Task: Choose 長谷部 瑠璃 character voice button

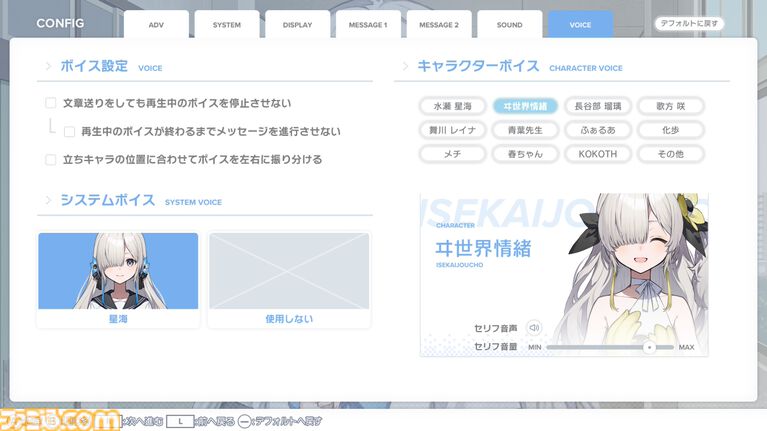Action: 598,106
